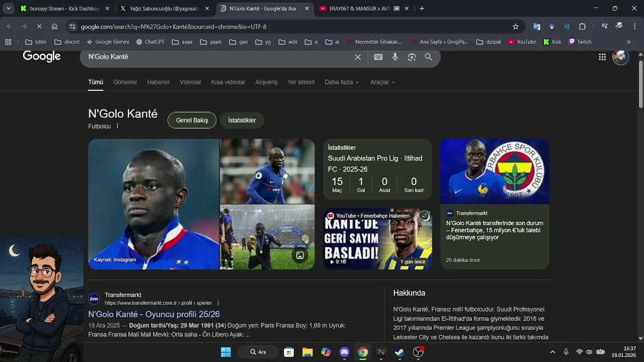Open more options for the Transfermarkt result
This screenshot has width=644, height=362.
click(218, 303)
